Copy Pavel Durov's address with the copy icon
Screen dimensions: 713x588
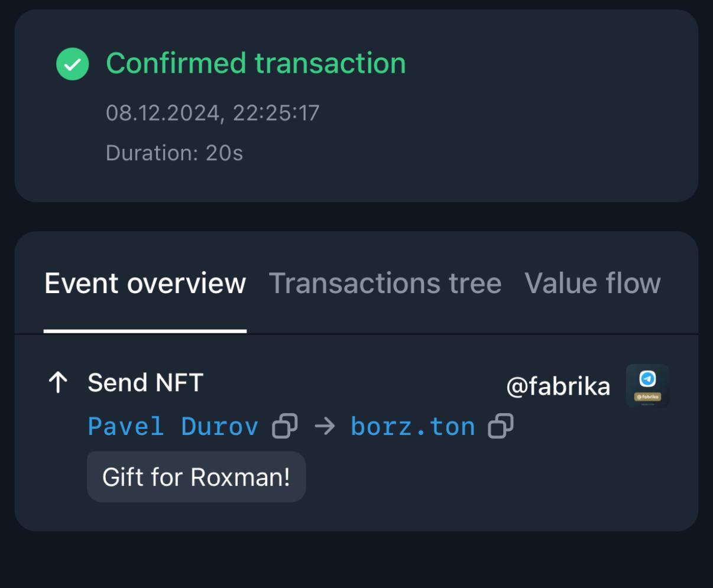point(284,426)
